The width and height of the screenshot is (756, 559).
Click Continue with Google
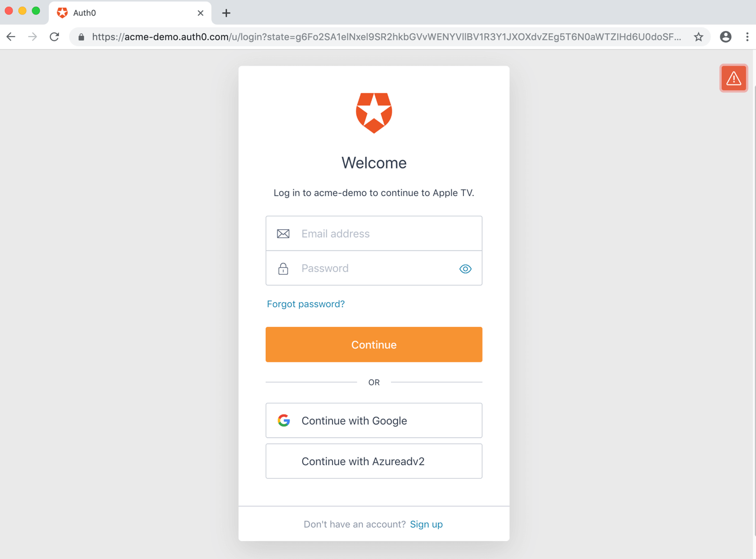pyautogui.click(x=374, y=420)
